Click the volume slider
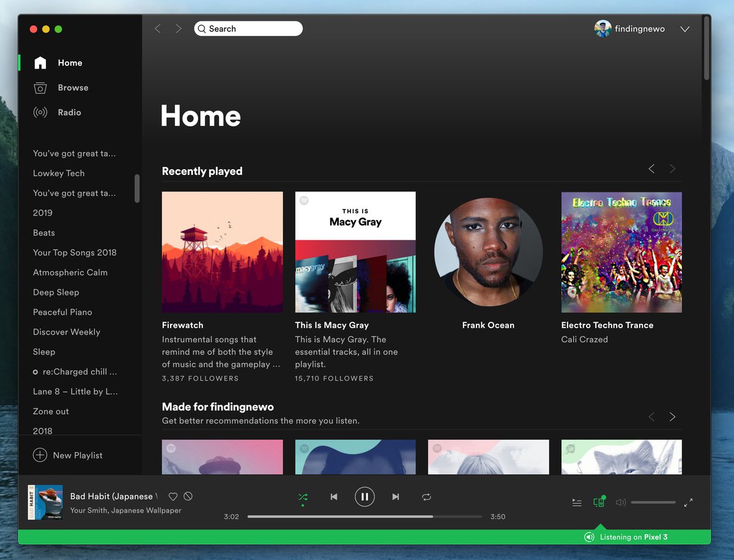This screenshot has width=734, height=560. pyautogui.click(x=653, y=503)
